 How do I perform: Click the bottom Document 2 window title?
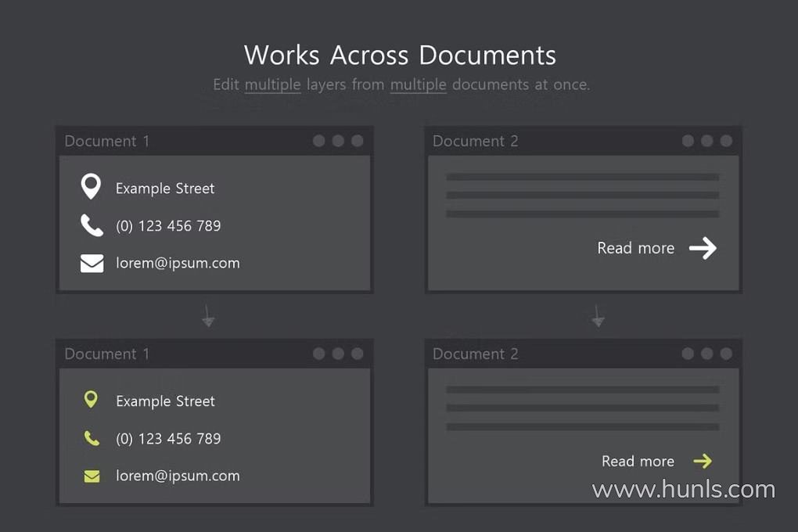[x=476, y=354]
